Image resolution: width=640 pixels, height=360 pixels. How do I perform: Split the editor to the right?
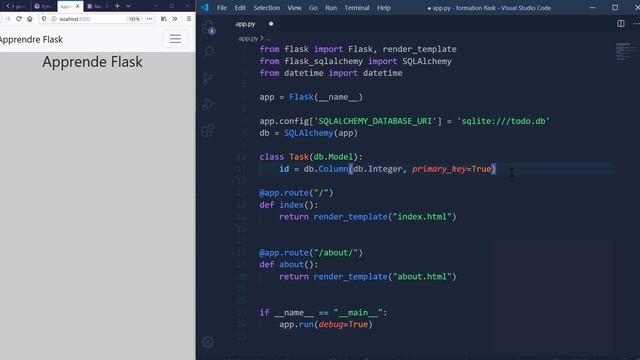621,24
